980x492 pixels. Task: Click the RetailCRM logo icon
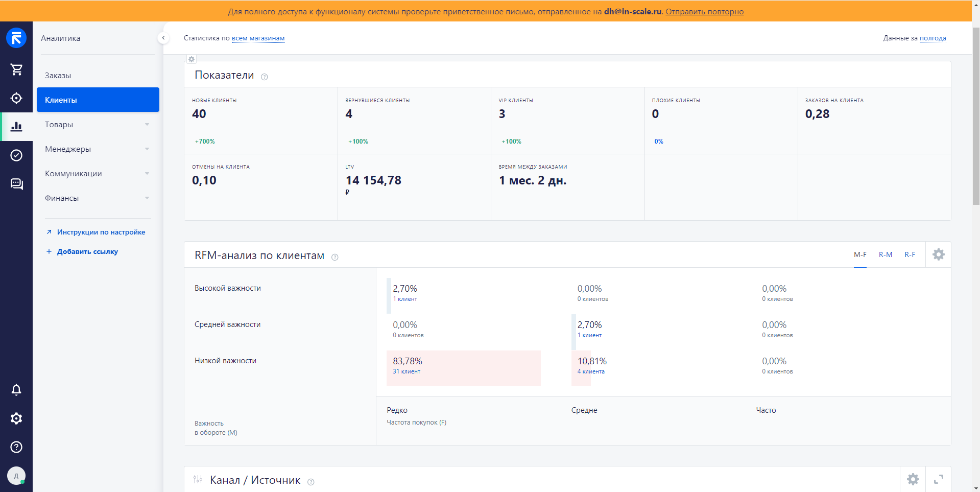click(x=16, y=38)
